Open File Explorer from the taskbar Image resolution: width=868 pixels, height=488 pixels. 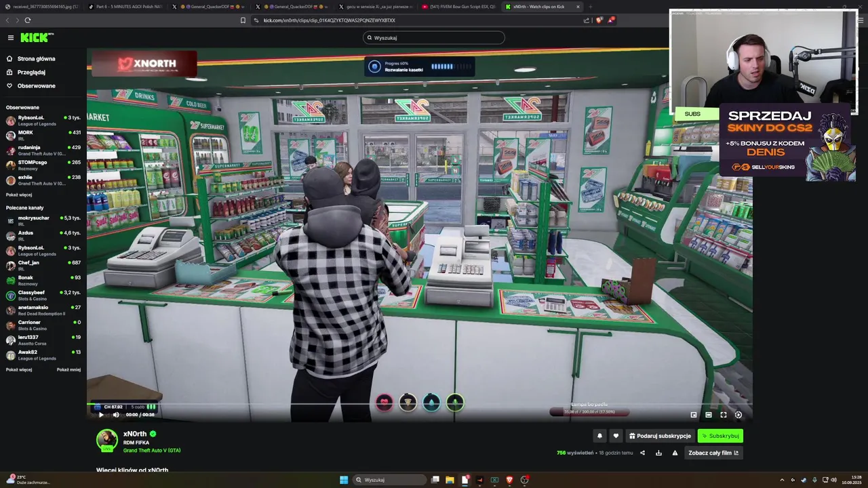450,480
